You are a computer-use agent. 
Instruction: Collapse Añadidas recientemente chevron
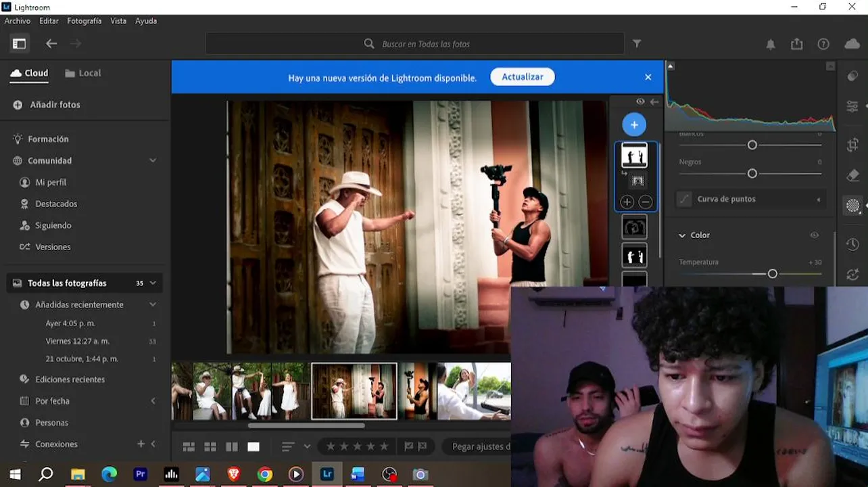click(x=153, y=304)
